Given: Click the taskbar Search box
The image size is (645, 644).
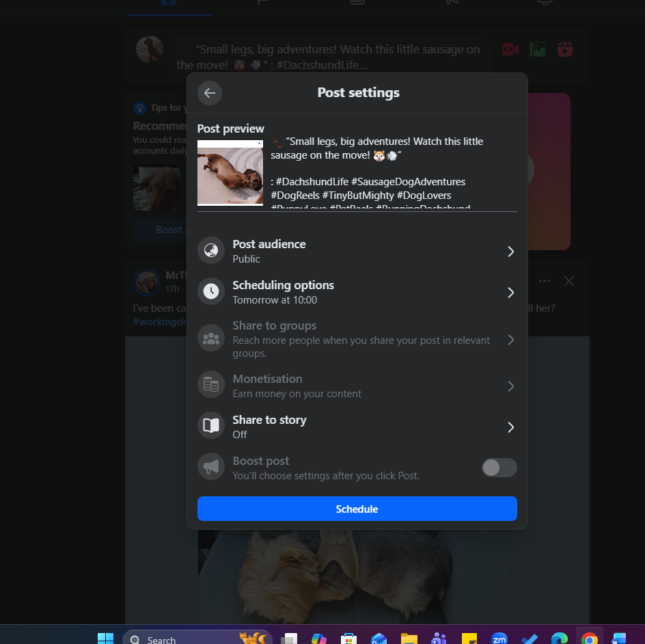Looking at the screenshot, I should coord(197,639).
